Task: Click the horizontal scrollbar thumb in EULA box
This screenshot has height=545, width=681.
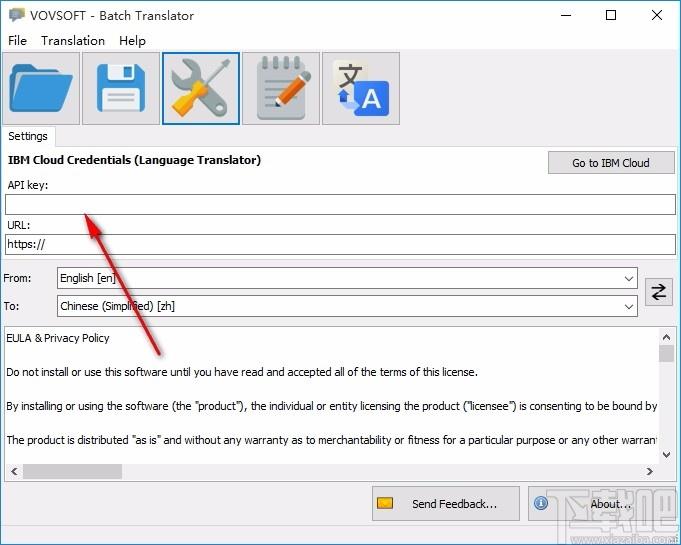Action: click(x=73, y=471)
